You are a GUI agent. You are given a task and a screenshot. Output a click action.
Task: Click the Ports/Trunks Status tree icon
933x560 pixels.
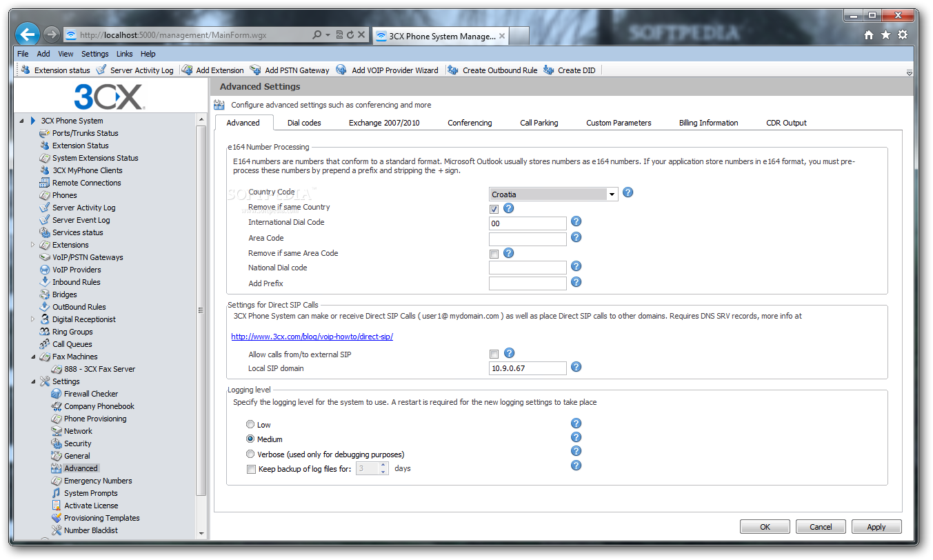[46, 133]
